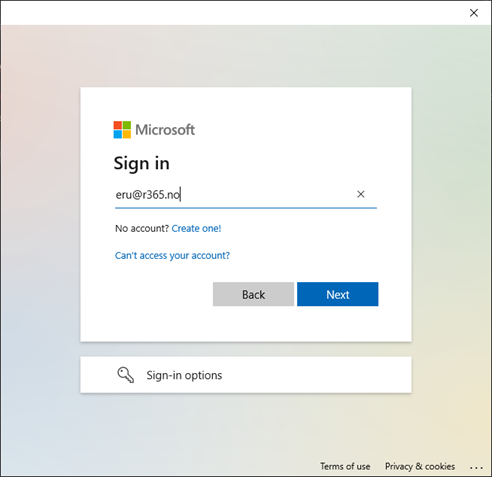Click the Microsoft logo
This screenshot has width=492, height=477.
click(154, 130)
